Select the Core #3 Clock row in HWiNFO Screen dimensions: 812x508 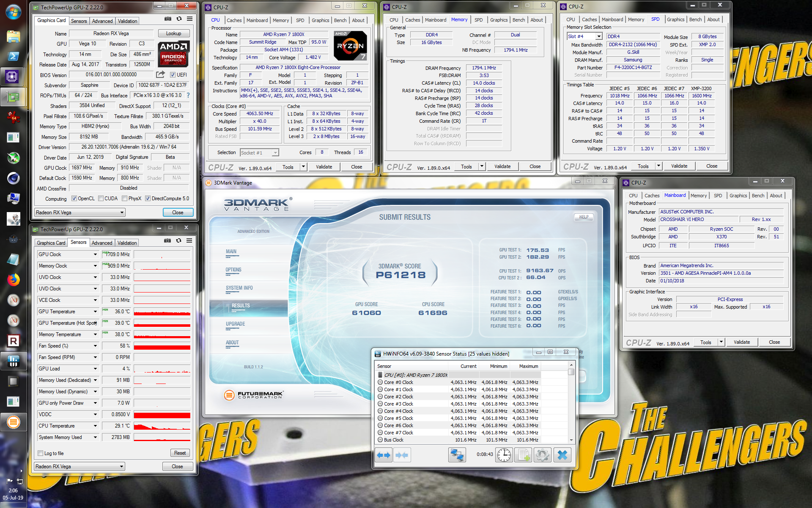[458, 404]
